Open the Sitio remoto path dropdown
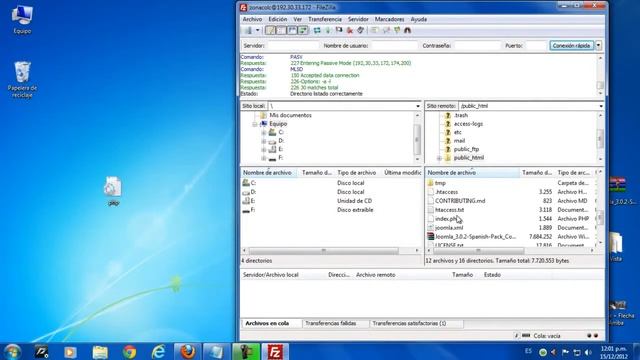640x360 pixels. point(601,106)
